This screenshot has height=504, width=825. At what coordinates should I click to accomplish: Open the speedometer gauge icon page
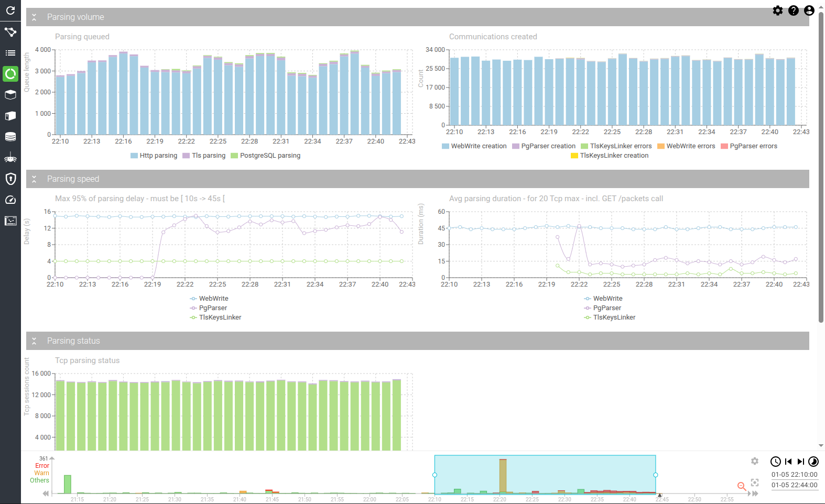point(10,200)
